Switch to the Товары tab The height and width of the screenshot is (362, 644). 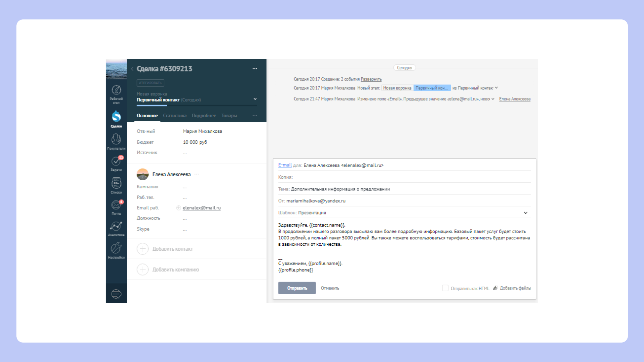pyautogui.click(x=229, y=116)
